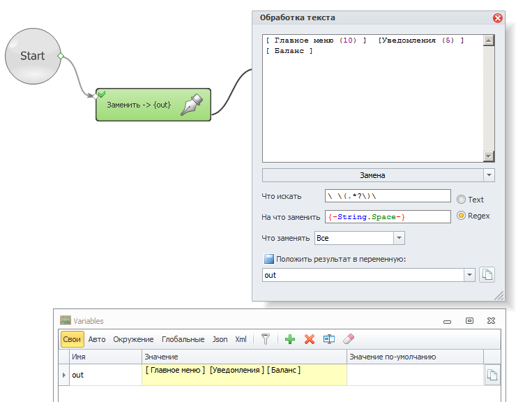The height and width of the screenshot is (402, 532).
Task: Click the red delete variable X icon
Action: (x=310, y=339)
